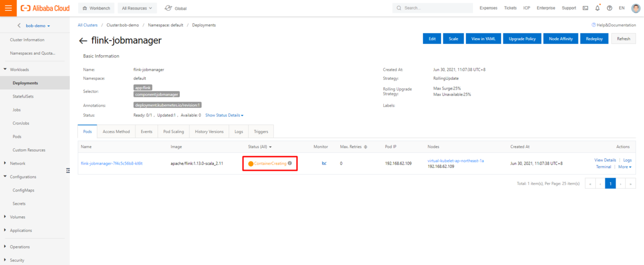Open the pod Monitor chart icon
The image size is (644, 265).
pos(324,163)
